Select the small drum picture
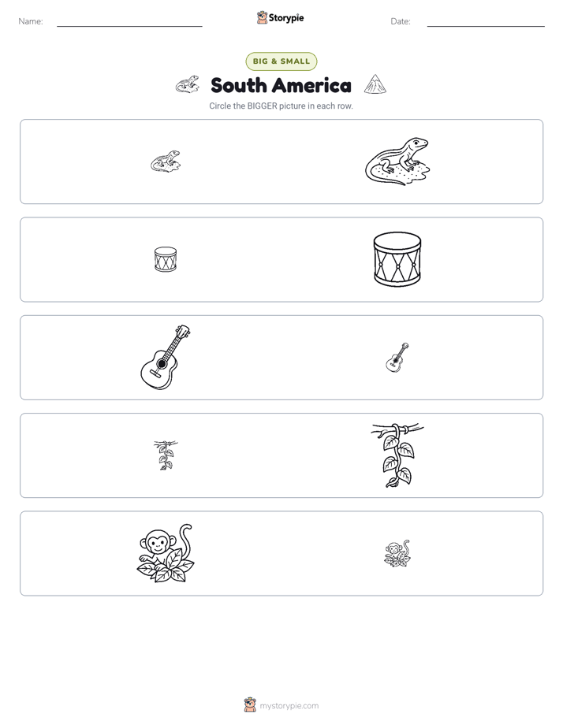Screen dimensions: 563x728 point(166,259)
